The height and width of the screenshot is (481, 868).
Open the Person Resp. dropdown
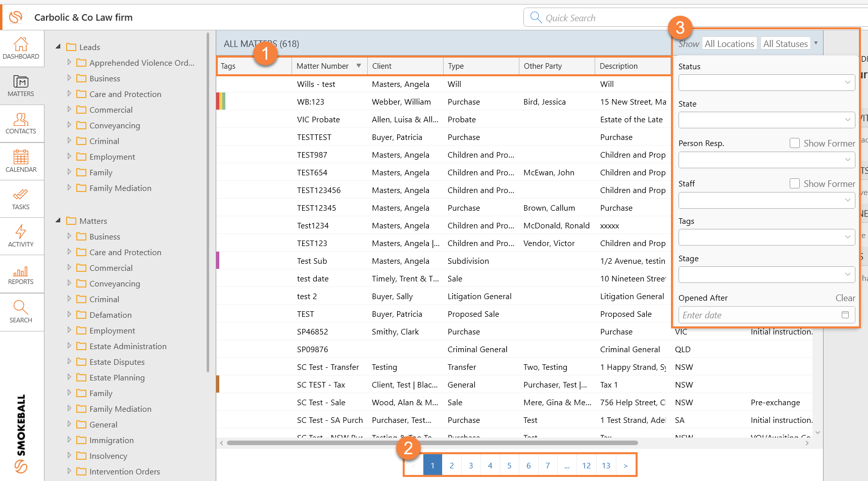766,160
